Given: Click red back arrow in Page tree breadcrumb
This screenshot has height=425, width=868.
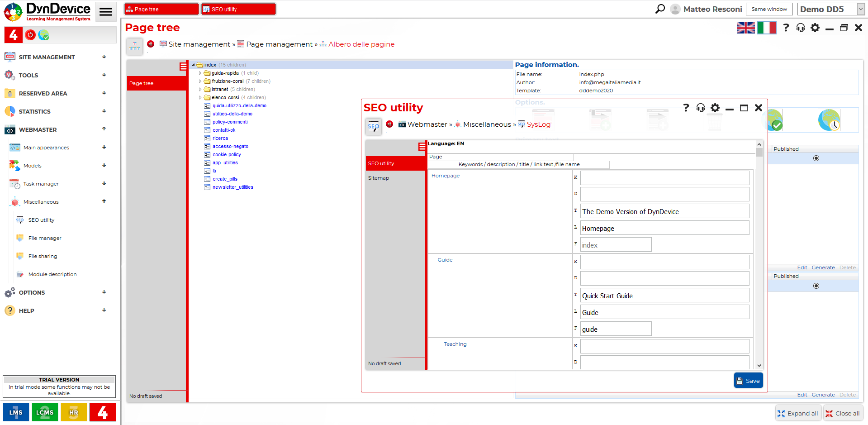Looking at the screenshot, I should point(151,44).
